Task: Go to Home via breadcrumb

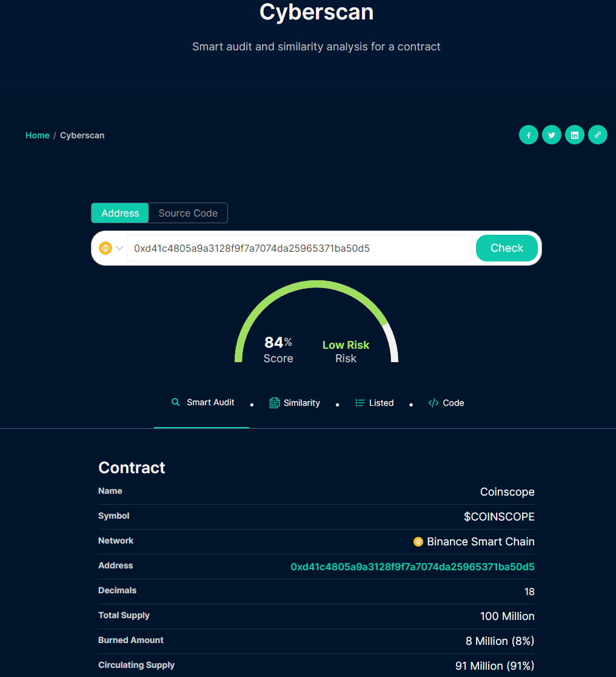Action: 38,135
